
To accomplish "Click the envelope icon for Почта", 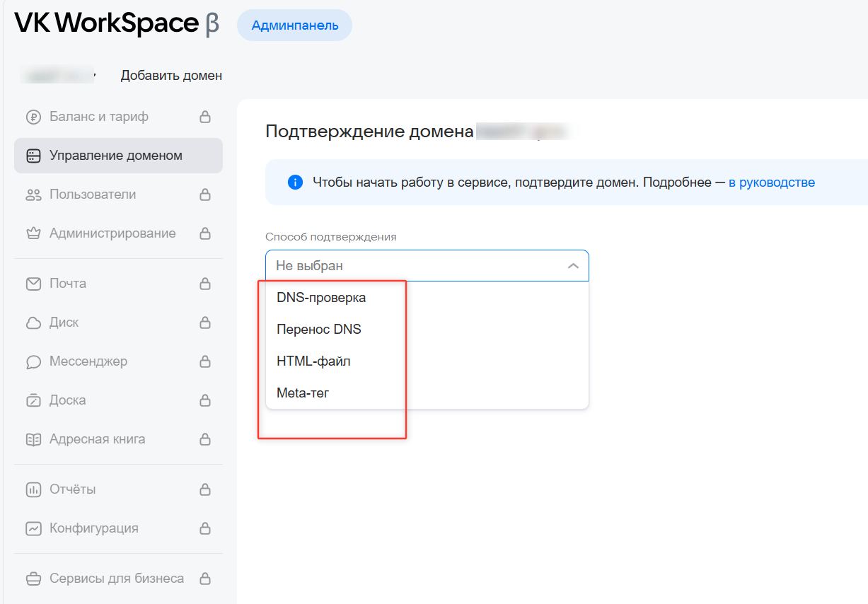I will pyautogui.click(x=33, y=284).
